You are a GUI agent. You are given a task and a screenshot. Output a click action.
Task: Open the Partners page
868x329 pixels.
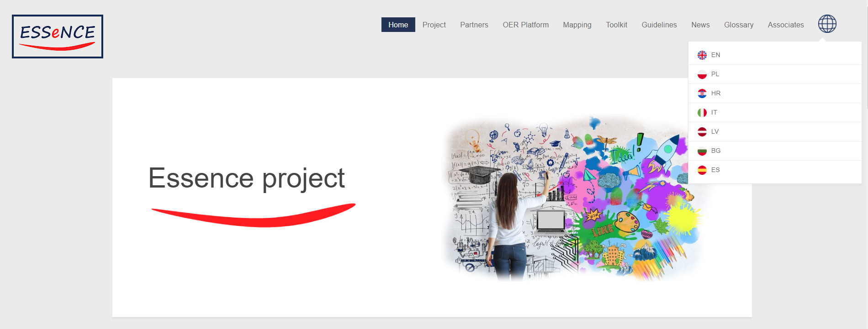click(x=474, y=25)
